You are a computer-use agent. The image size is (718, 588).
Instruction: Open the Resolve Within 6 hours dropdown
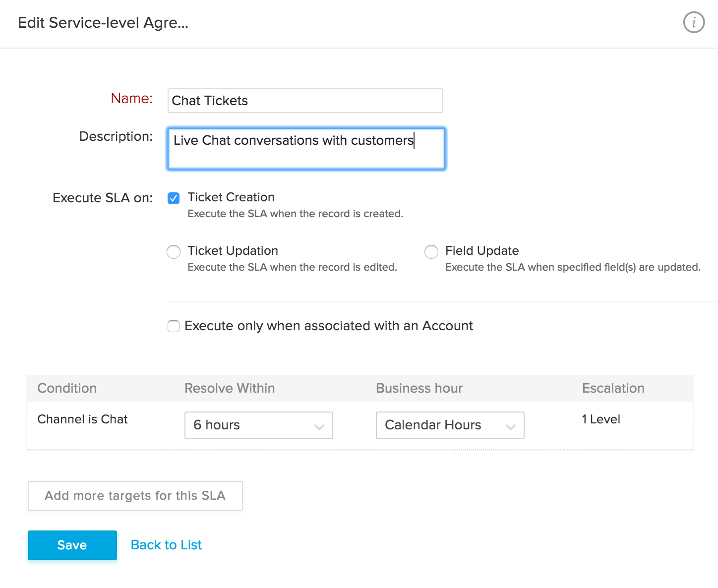pyautogui.click(x=258, y=425)
